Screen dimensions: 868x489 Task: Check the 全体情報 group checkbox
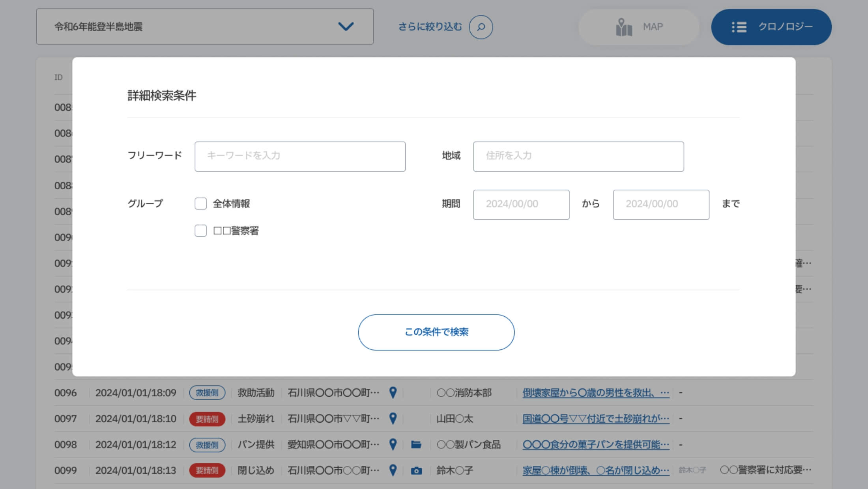pos(200,203)
